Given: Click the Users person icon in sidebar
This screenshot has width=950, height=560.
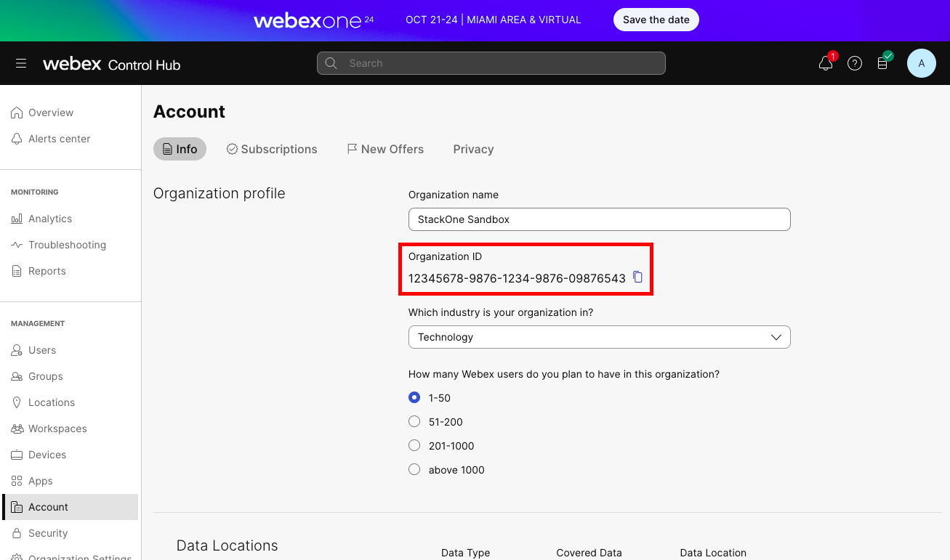Looking at the screenshot, I should [17, 350].
